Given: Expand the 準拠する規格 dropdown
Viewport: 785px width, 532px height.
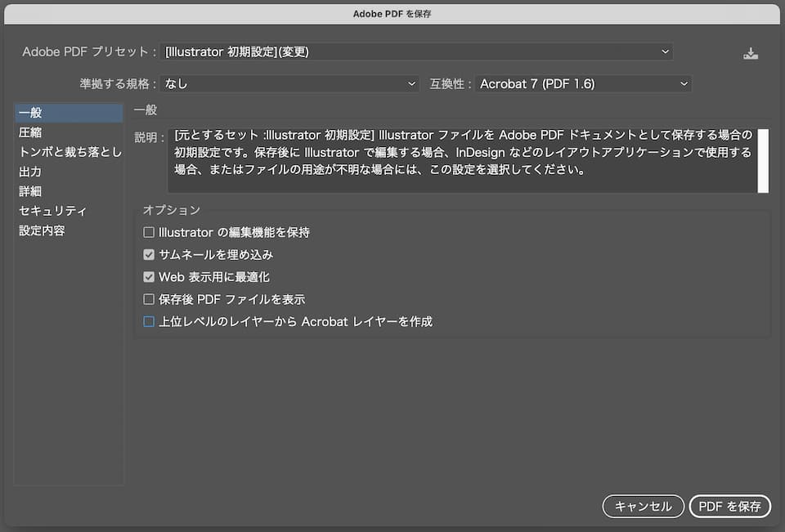Looking at the screenshot, I should tap(290, 84).
